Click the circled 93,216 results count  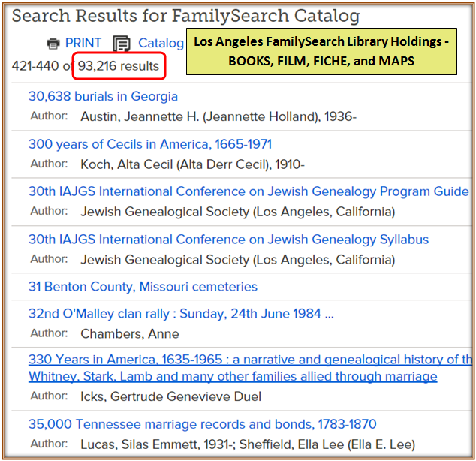point(119,66)
